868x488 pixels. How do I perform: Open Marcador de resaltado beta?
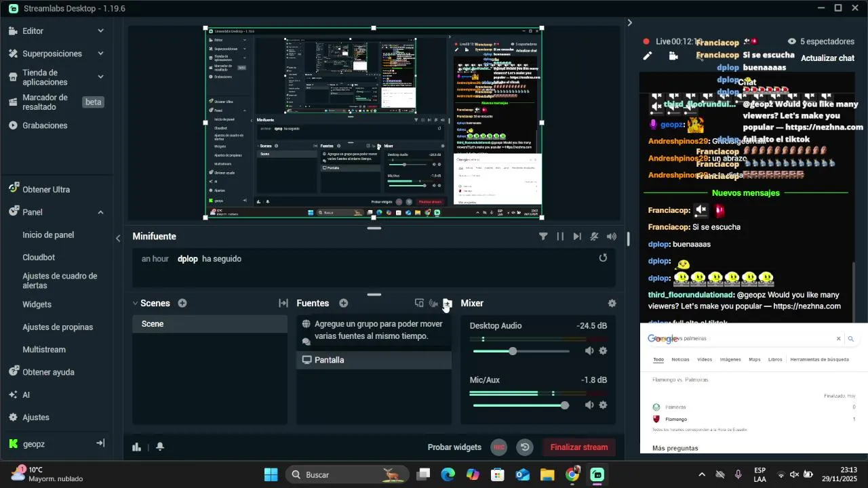pyautogui.click(x=56, y=102)
